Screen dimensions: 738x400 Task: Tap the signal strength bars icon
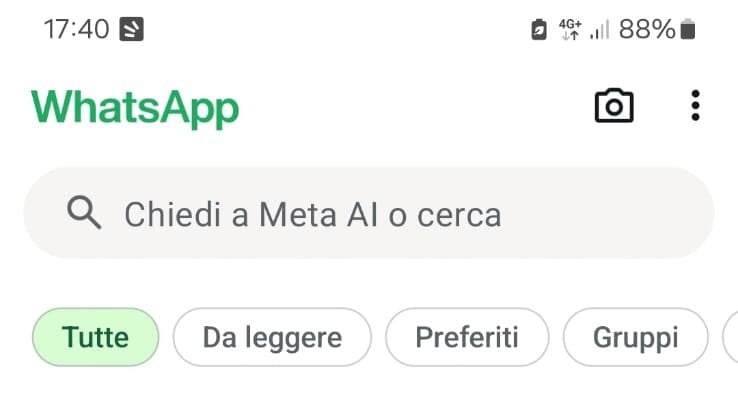(600, 30)
